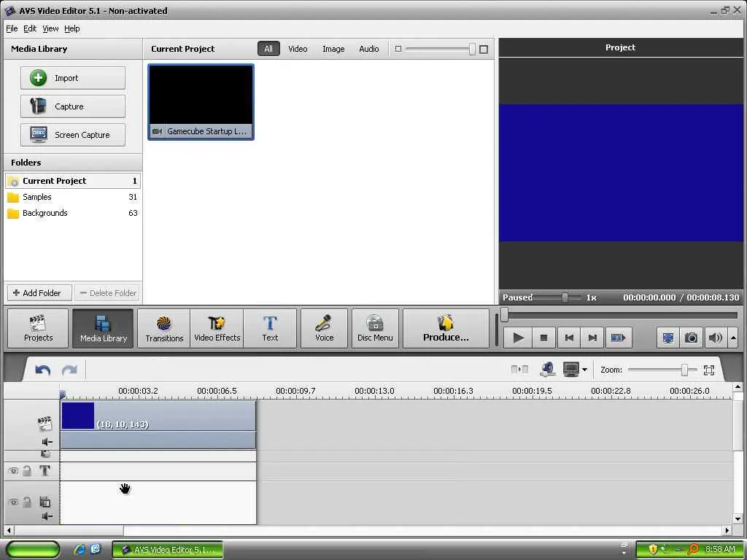Toggle lock on the overlay track

coord(27,502)
